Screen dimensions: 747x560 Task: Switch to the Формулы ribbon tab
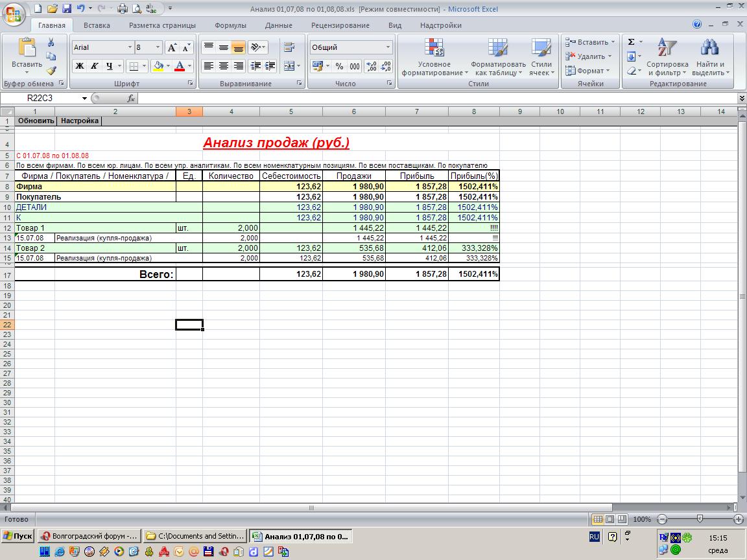coord(230,25)
